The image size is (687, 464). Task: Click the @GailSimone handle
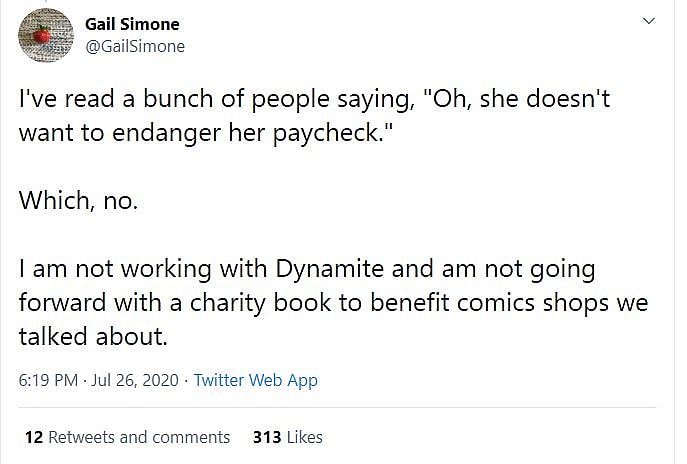[x=135, y=46]
